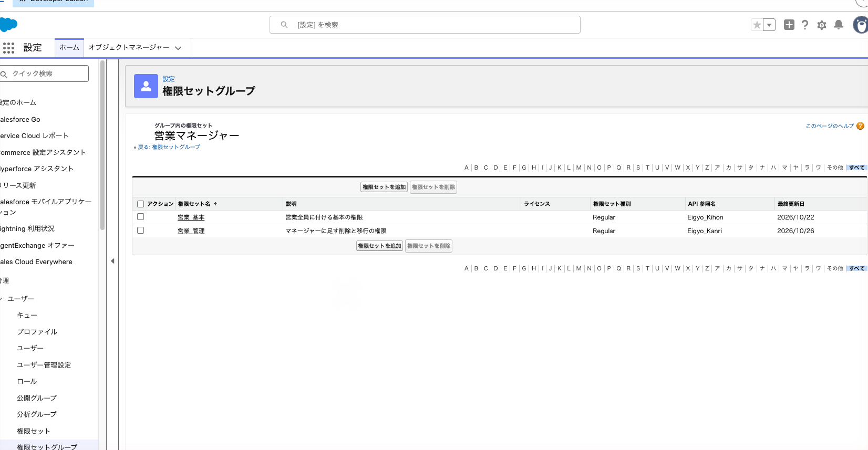
Task: Open the オブジェクトマネージャー tab
Action: (129, 47)
